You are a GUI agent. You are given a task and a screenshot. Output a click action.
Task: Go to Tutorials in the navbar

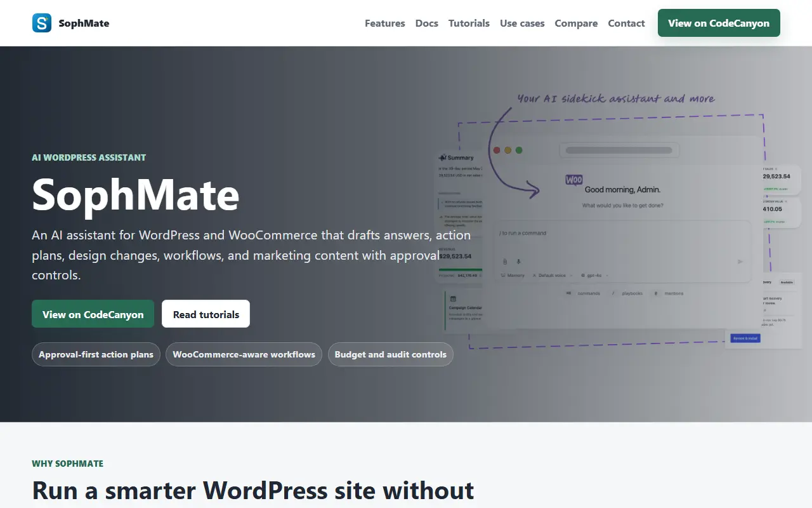469,23
